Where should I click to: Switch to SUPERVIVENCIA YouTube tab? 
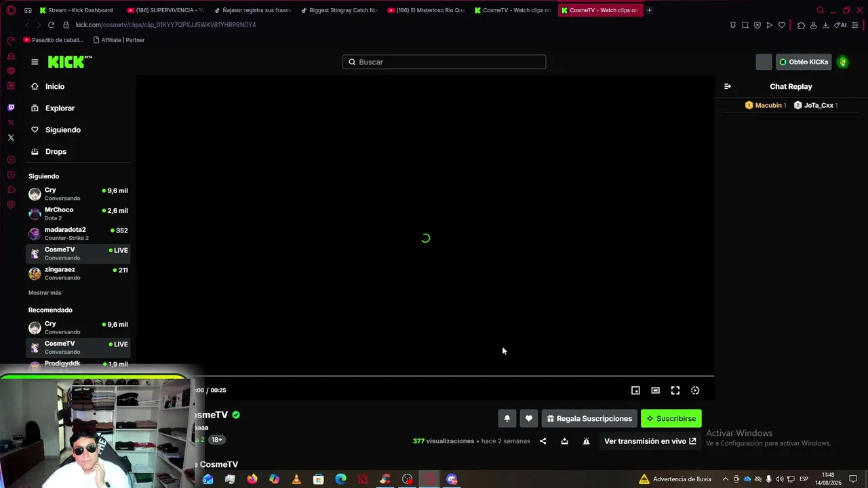click(165, 10)
